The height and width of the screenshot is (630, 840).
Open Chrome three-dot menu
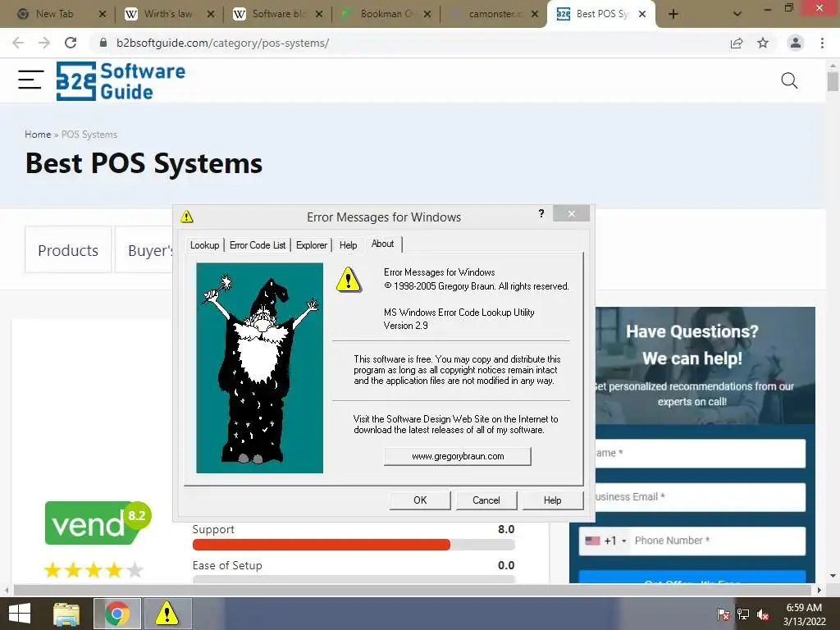pos(822,43)
